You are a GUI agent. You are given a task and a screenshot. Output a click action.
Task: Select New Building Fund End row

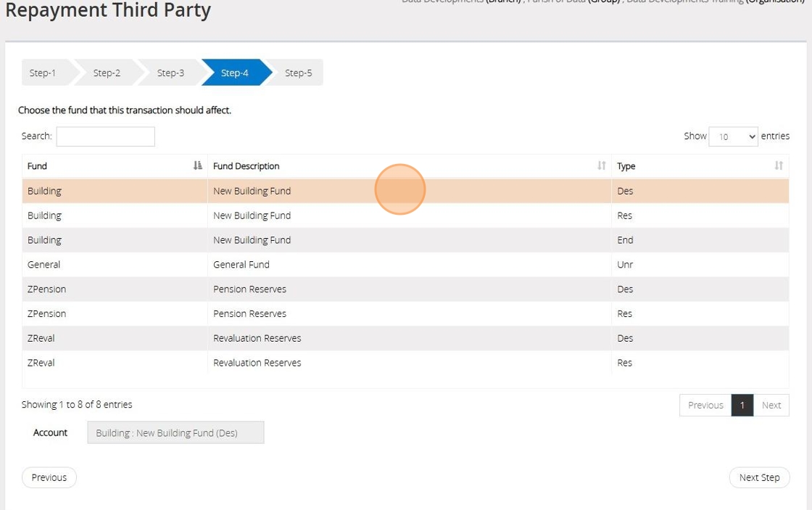252,240
